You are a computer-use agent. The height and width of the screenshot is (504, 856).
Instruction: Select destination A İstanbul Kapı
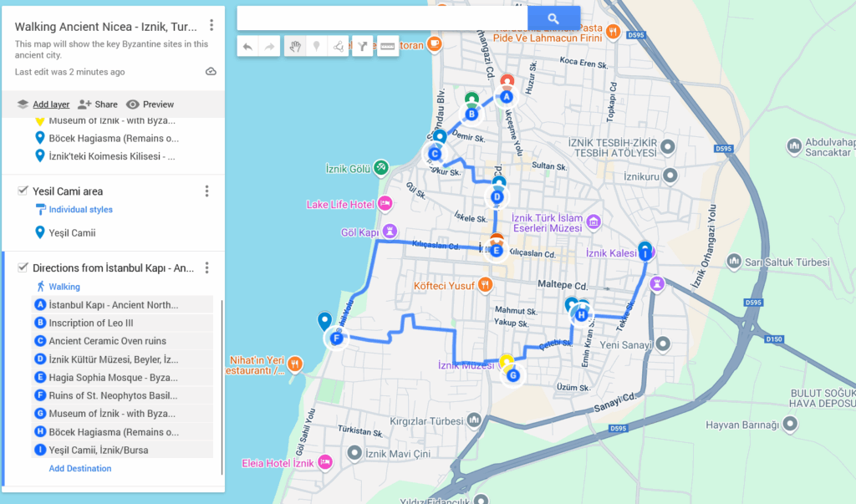(122, 305)
